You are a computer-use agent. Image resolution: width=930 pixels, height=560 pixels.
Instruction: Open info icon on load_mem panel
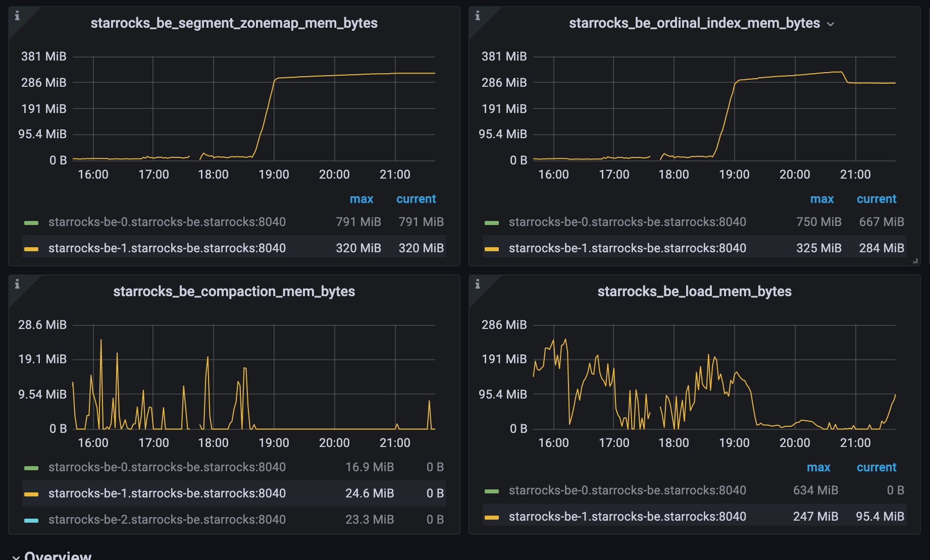[478, 284]
